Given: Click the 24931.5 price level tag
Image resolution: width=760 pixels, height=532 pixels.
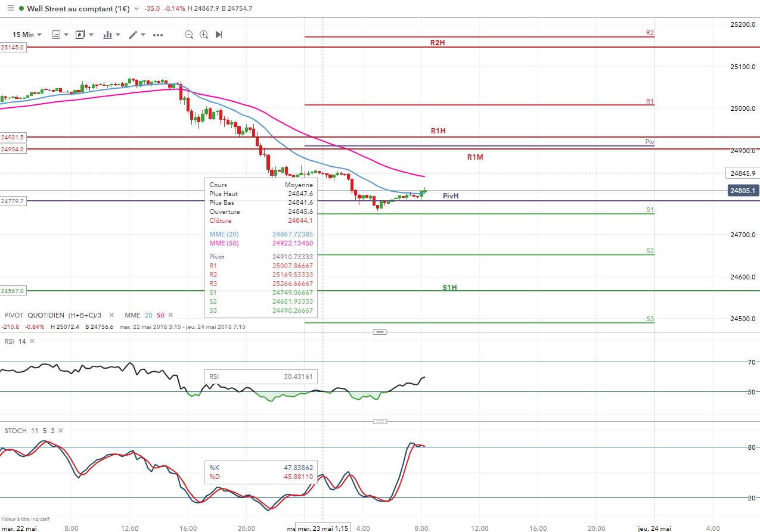Looking at the screenshot, I should 13,137.
